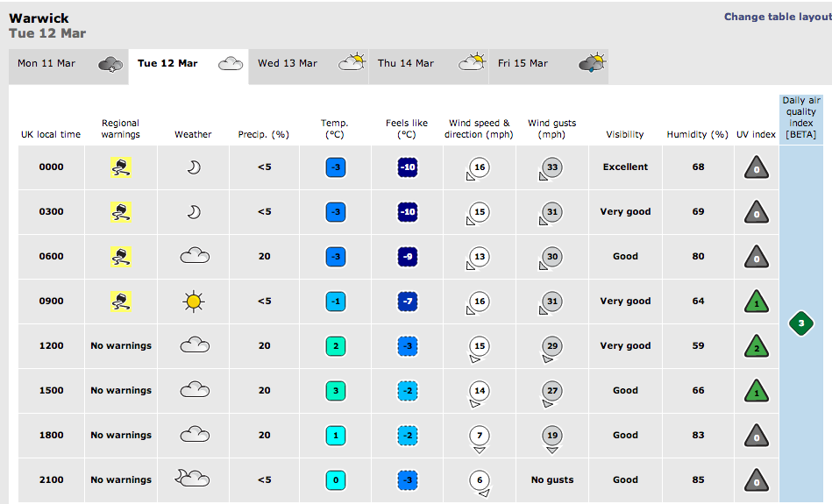Click the 1200 temperature swatch showing 2
832x504 pixels.
coord(336,346)
